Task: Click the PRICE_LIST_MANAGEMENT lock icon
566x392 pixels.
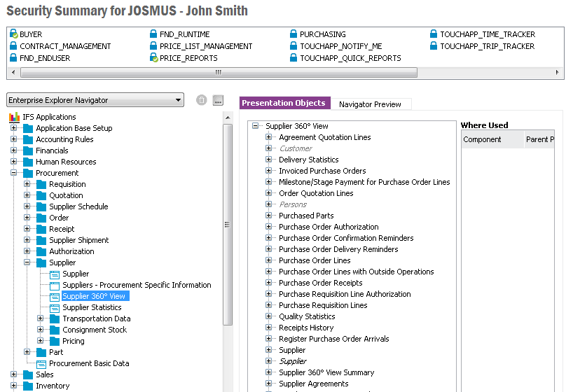Action: (x=153, y=45)
